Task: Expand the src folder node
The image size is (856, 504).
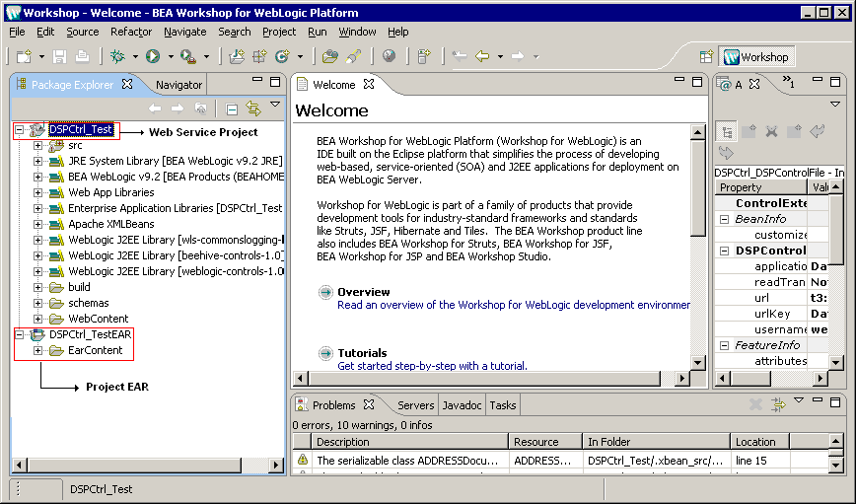Action: coord(37,146)
